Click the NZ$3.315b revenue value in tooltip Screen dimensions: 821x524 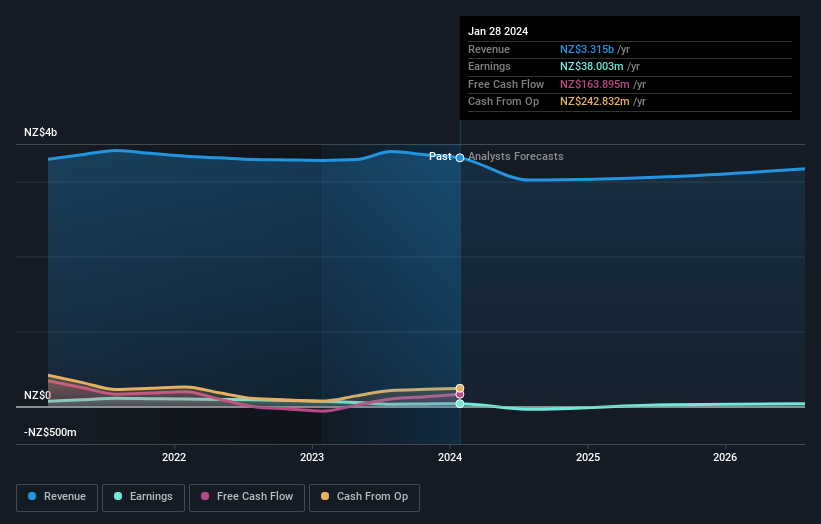587,49
